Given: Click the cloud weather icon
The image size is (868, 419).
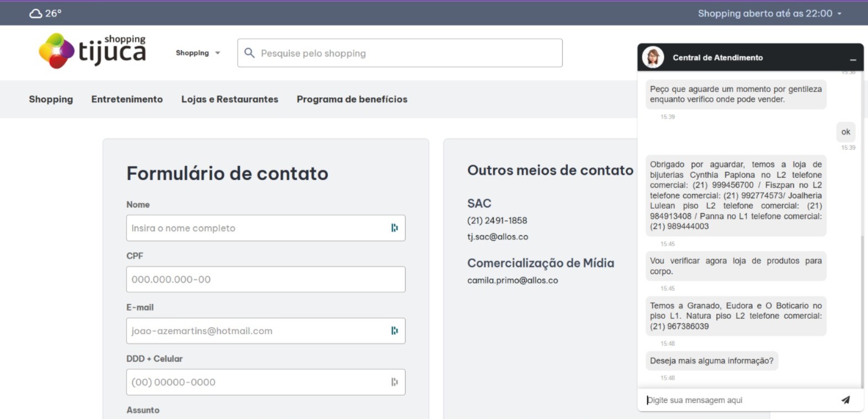Looking at the screenshot, I should coord(36,13).
